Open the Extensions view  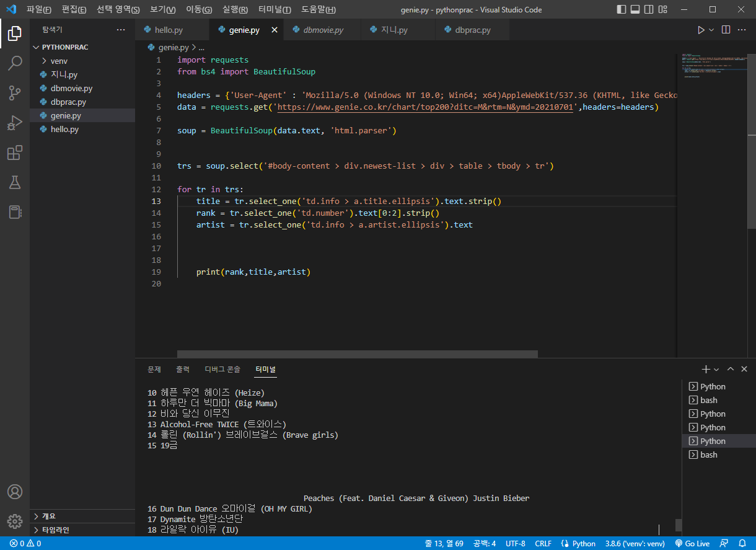[x=15, y=153]
